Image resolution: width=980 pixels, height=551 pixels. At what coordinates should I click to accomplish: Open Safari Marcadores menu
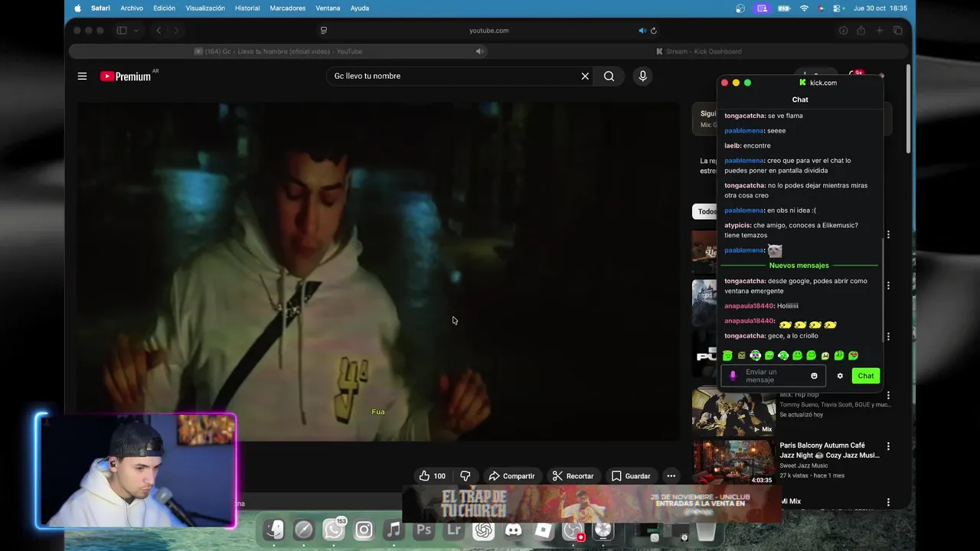[x=288, y=8]
